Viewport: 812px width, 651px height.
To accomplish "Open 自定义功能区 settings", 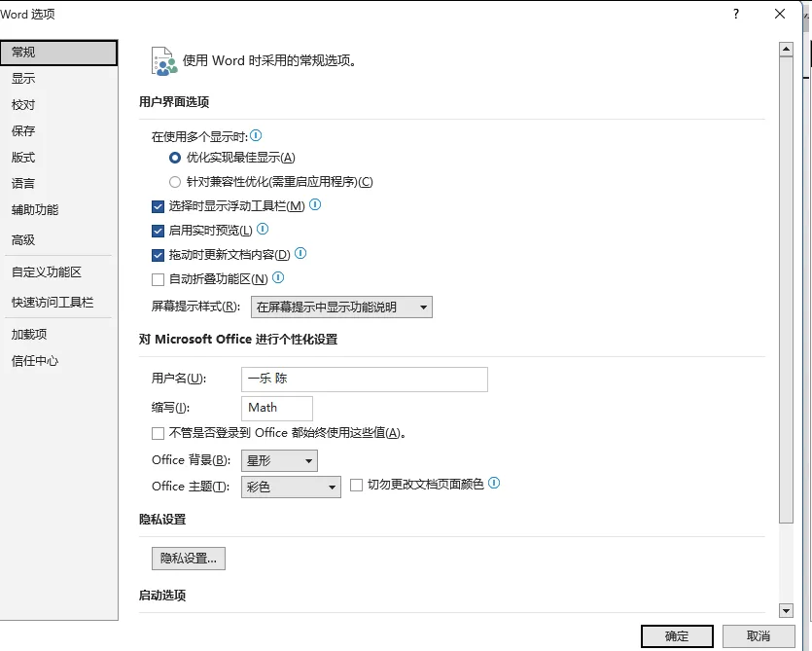I will click(58, 272).
